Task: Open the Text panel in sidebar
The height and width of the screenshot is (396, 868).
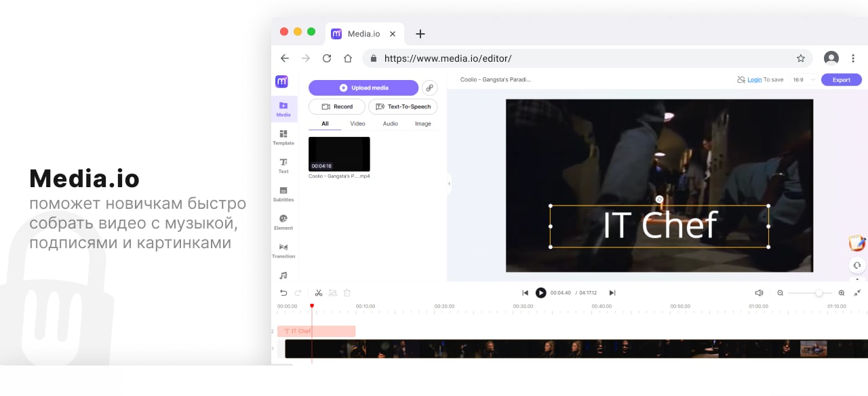Action: pos(283,165)
